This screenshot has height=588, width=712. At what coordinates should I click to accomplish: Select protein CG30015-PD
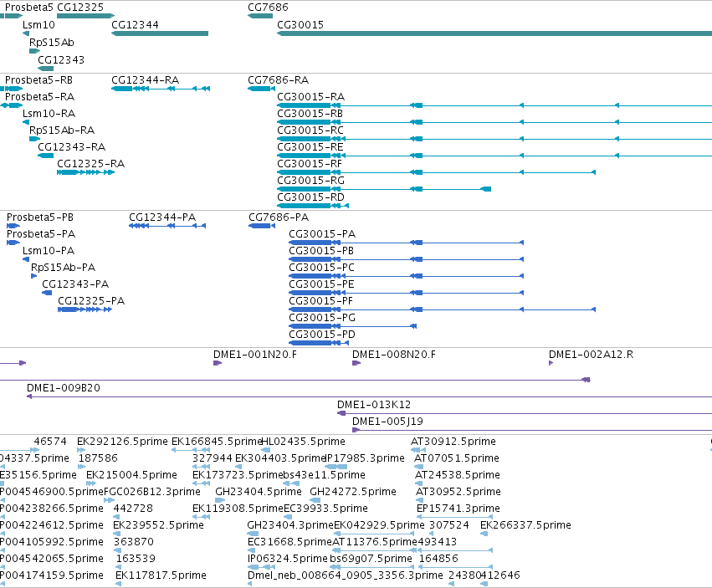[x=322, y=335]
